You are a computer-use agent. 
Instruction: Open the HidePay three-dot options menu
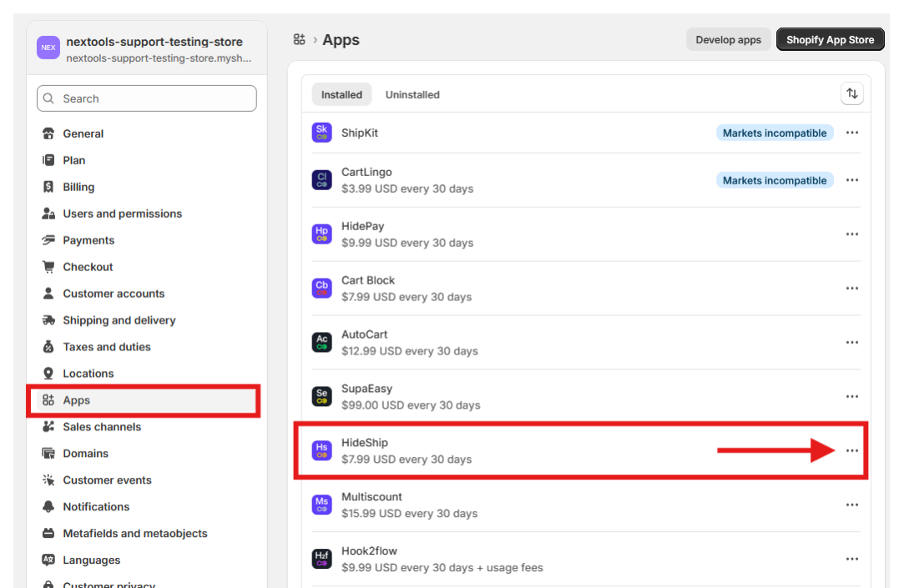851,234
